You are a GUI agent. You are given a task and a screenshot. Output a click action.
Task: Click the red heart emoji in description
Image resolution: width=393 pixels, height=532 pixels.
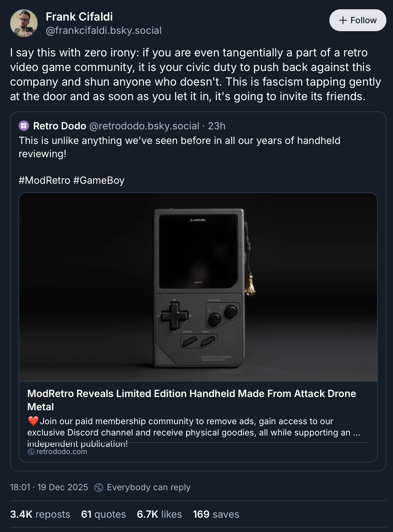(x=33, y=421)
